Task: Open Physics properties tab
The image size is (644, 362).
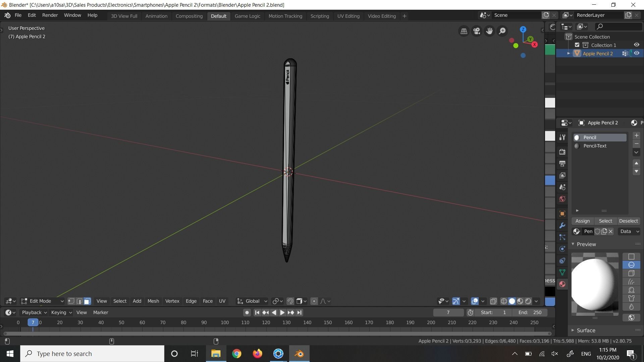Action: 562,249
